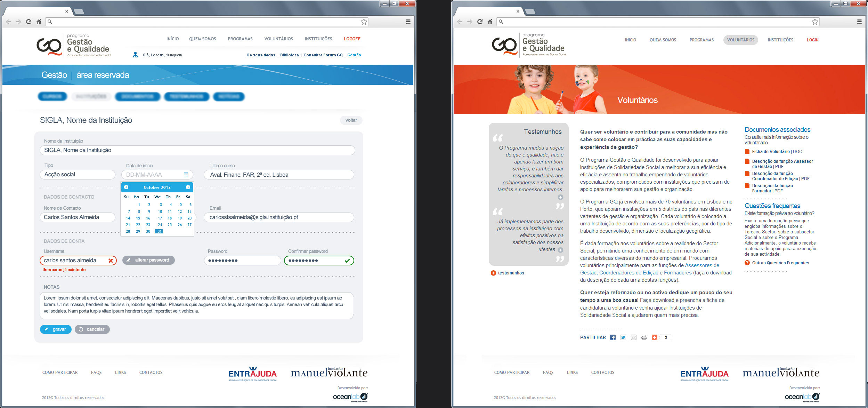The width and height of the screenshot is (868, 408).
Task: Open Programas menu in left page
Action: coord(240,39)
